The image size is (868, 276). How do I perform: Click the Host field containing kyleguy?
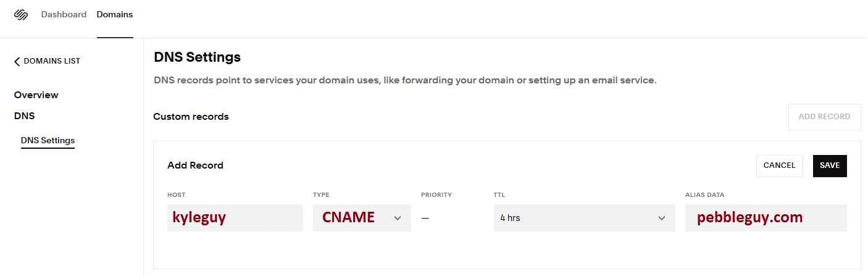235,218
